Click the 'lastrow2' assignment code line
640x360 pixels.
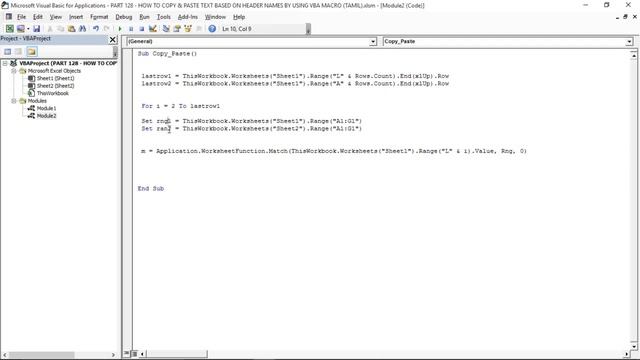(295, 83)
